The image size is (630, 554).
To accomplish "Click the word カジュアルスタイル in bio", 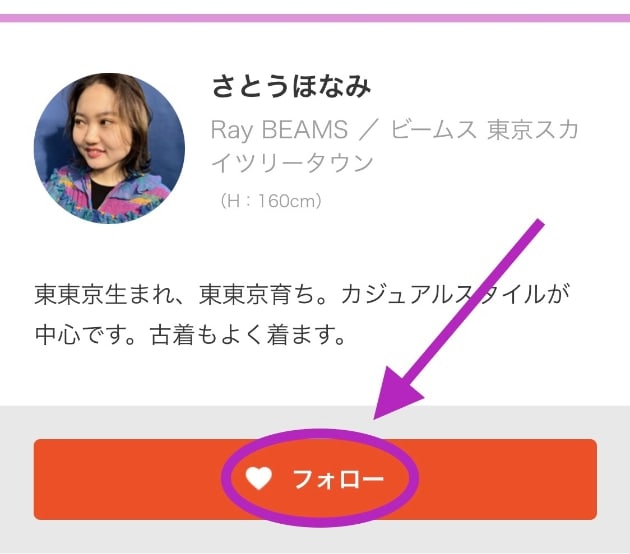I will (444, 294).
